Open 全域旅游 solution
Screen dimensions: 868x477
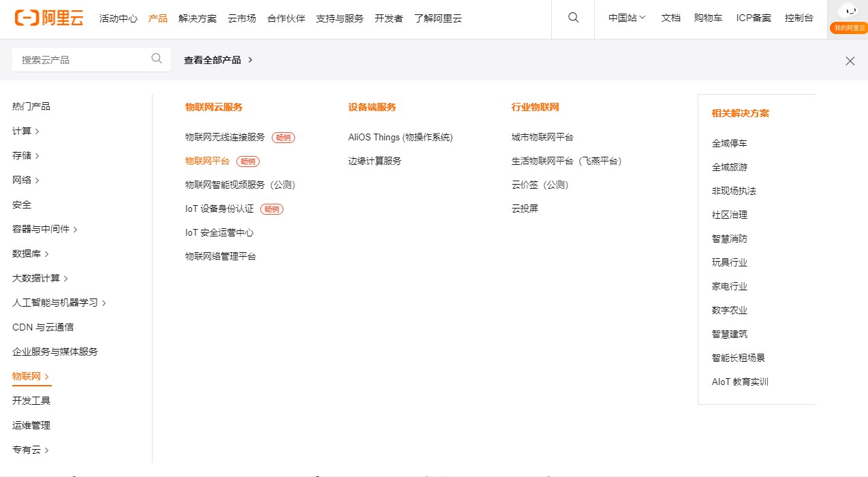pyautogui.click(x=730, y=167)
